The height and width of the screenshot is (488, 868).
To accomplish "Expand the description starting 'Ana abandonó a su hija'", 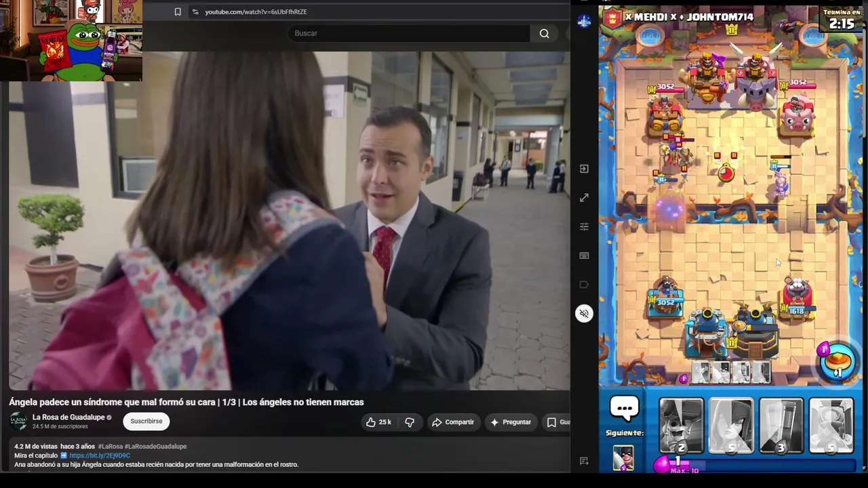I will click(157, 464).
